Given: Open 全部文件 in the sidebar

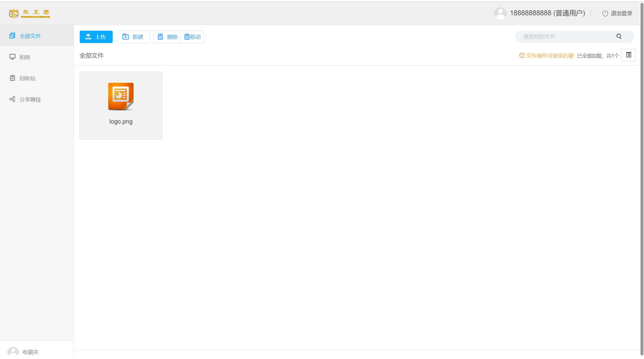Looking at the screenshot, I should [x=37, y=36].
